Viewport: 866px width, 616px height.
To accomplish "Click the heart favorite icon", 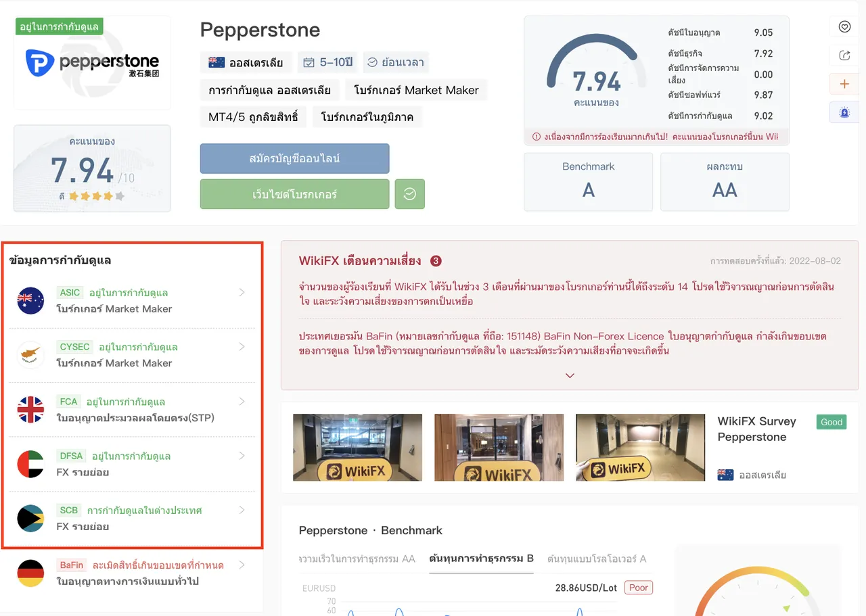I will [x=844, y=27].
